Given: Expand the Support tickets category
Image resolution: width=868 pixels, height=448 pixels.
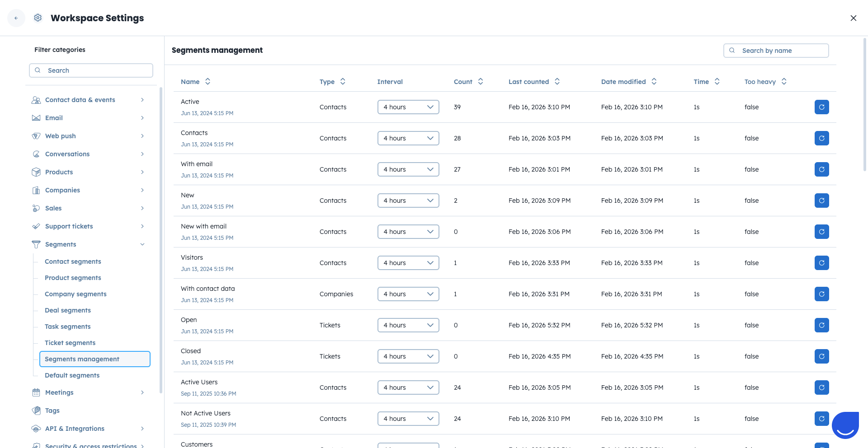Looking at the screenshot, I should [x=142, y=226].
